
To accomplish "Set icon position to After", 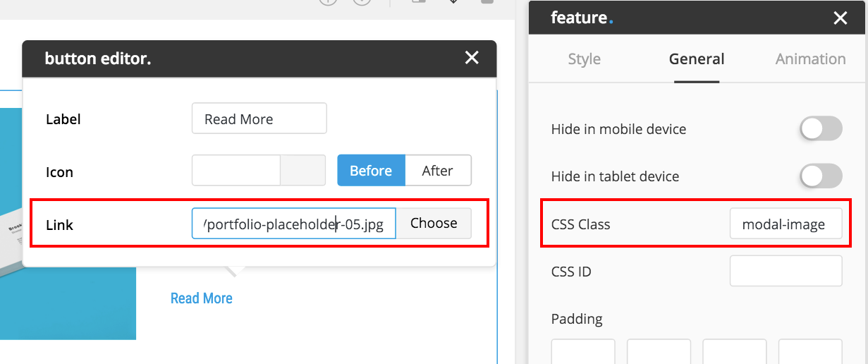I will point(438,171).
